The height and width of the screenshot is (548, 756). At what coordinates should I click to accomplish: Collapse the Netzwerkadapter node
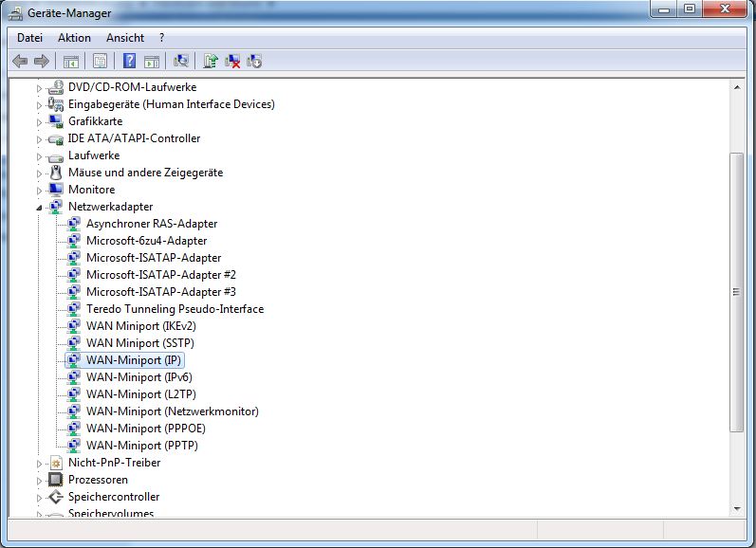(39, 208)
